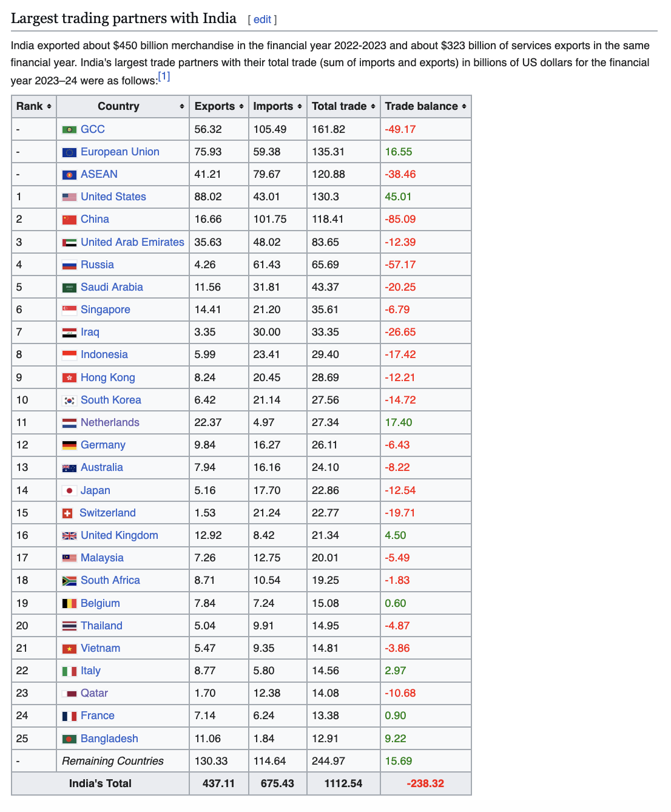Click the Saudi Arabia flag icon

pos(70,288)
